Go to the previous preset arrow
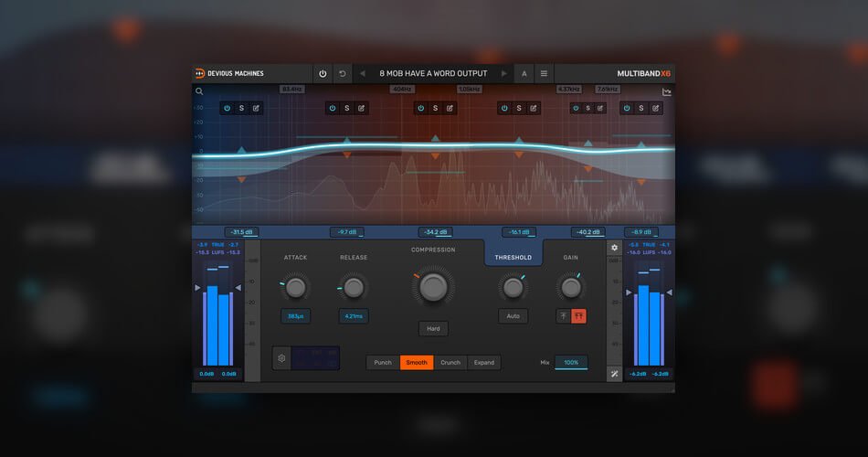The width and height of the screenshot is (868, 457). point(363,74)
